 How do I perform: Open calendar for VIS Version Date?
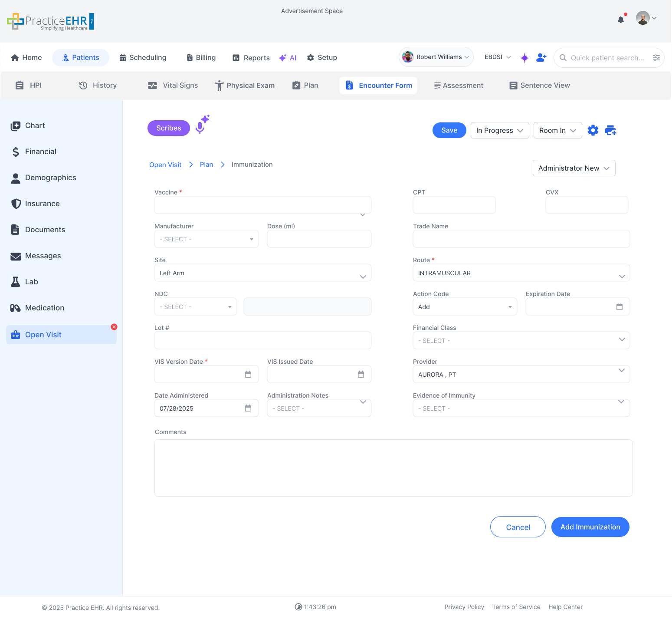point(248,375)
